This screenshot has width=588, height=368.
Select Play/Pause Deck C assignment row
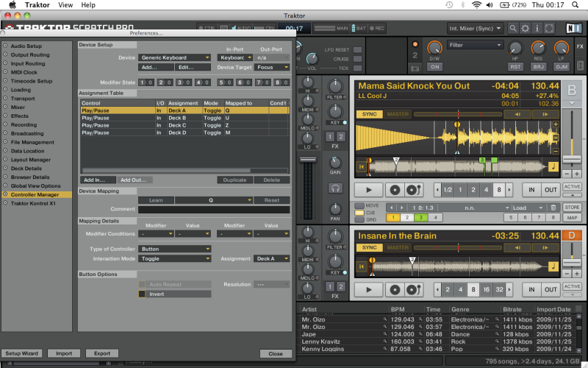tap(185, 125)
